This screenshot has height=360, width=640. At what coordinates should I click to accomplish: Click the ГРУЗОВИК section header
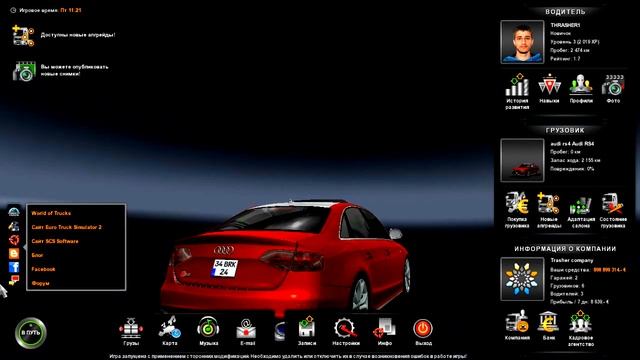[x=565, y=130]
